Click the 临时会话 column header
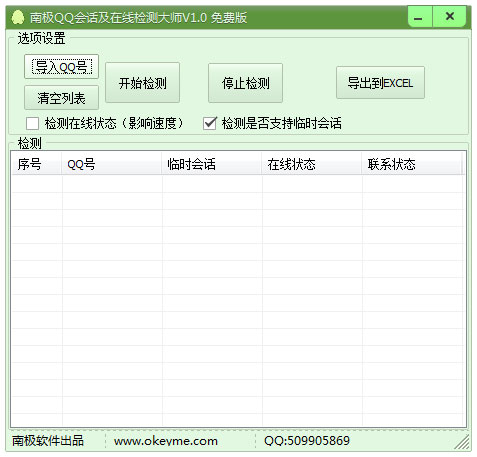 pyautogui.click(x=212, y=164)
